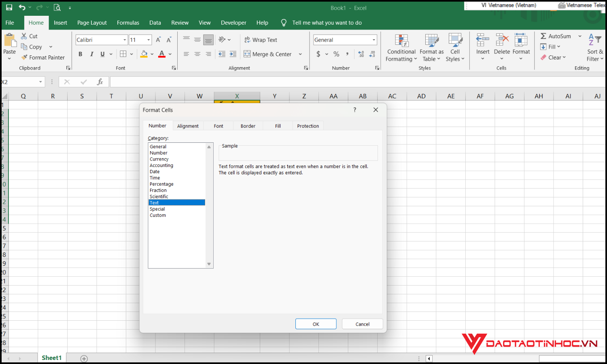Click the AutoSum sigma icon

point(543,36)
